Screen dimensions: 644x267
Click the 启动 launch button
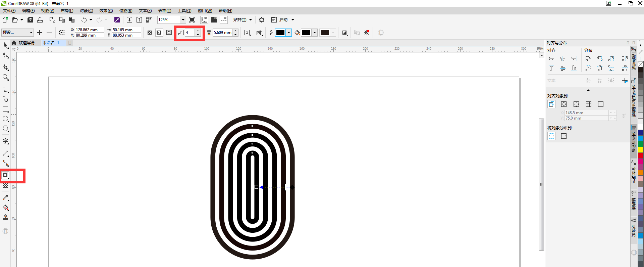tap(283, 20)
